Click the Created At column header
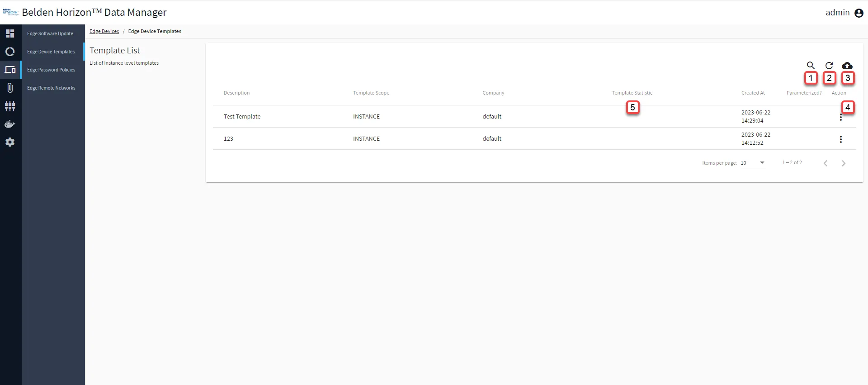This screenshot has height=385, width=868. (753, 93)
